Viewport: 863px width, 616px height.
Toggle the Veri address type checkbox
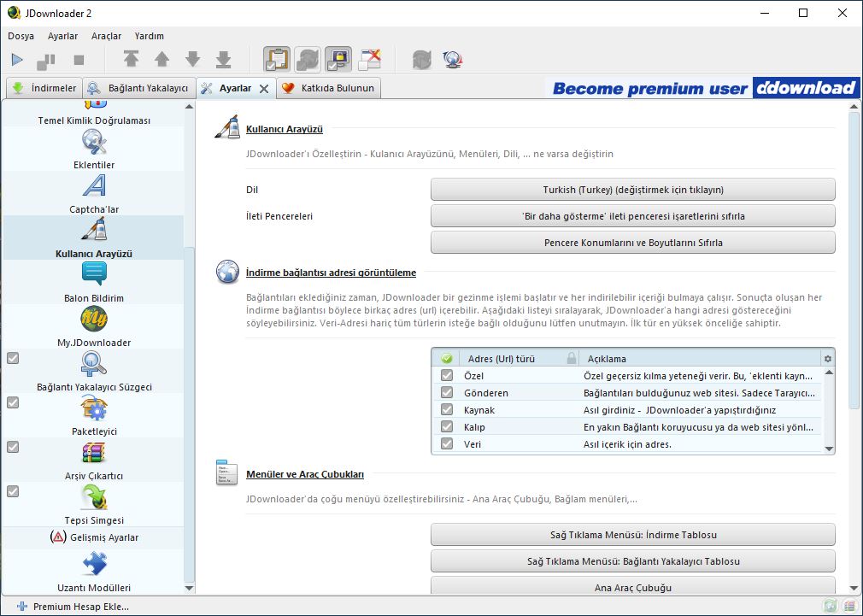pos(447,443)
